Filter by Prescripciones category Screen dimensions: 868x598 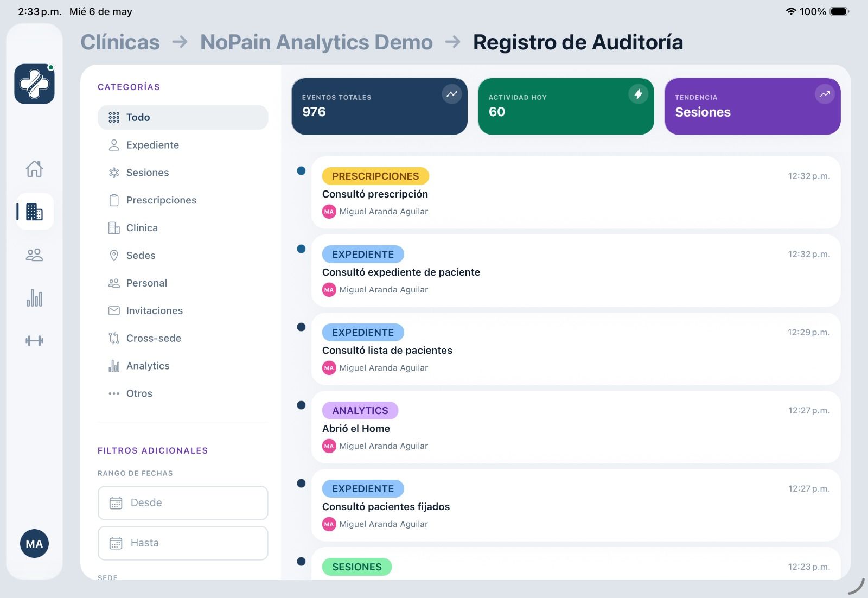[183, 200]
